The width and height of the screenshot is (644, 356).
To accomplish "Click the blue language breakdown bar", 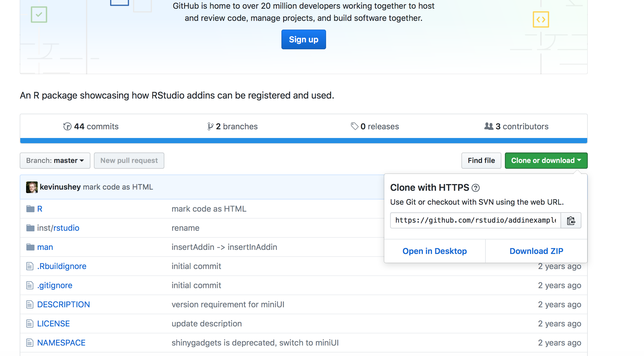I will click(303, 141).
